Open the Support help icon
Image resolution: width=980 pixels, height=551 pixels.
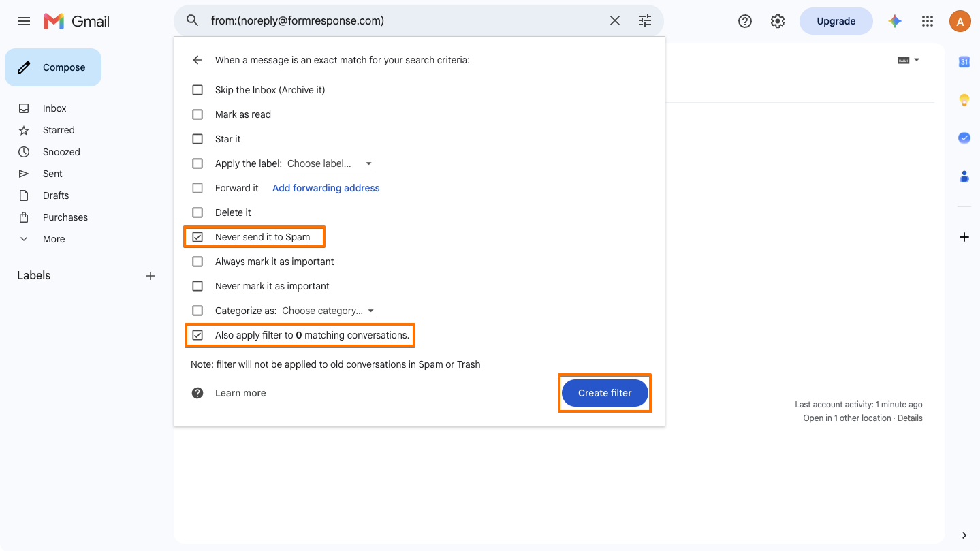[745, 21]
